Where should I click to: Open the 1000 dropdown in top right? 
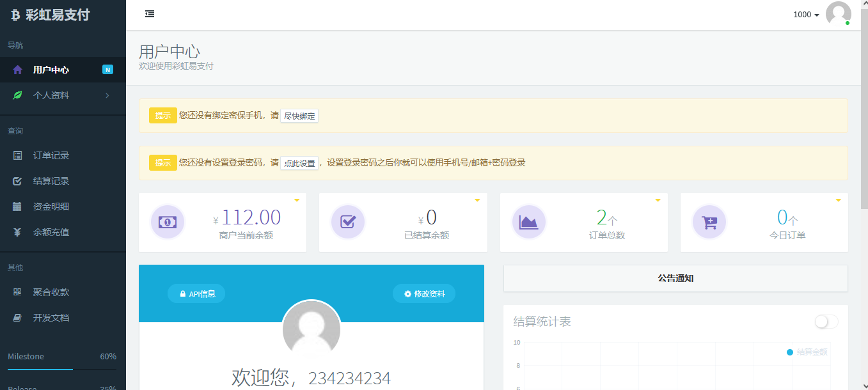(x=806, y=14)
